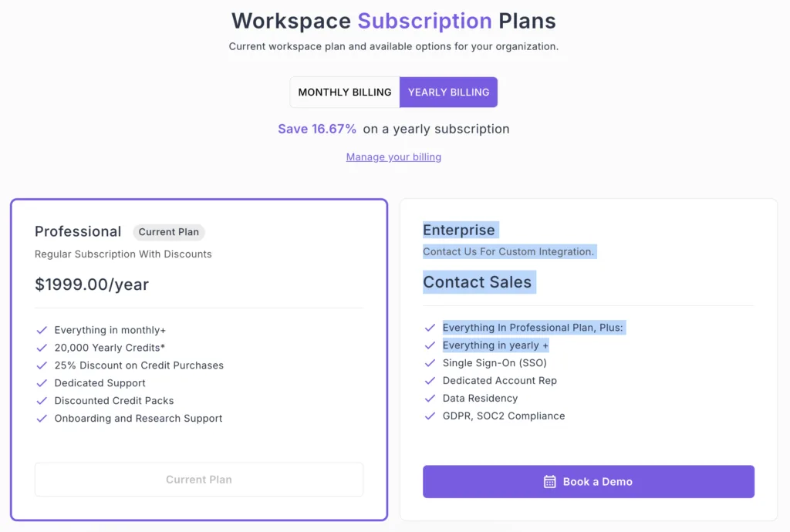Click checkmark beside Data Residency

point(430,399)
